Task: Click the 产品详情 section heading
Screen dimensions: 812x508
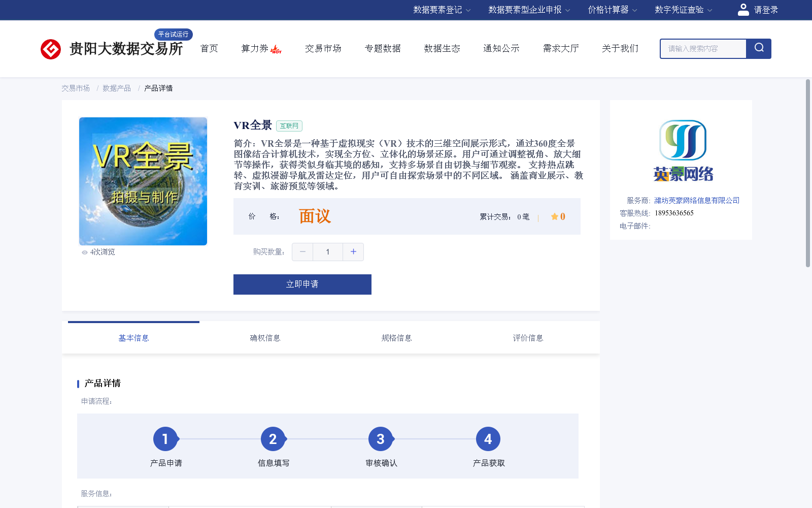Action: (x=103, y=384)
